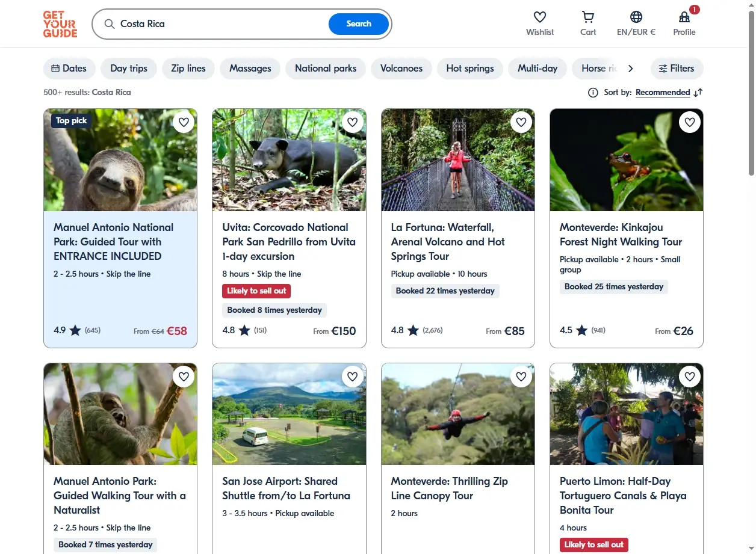Open the EN/EUR language globe icon

tap(636, 17)
